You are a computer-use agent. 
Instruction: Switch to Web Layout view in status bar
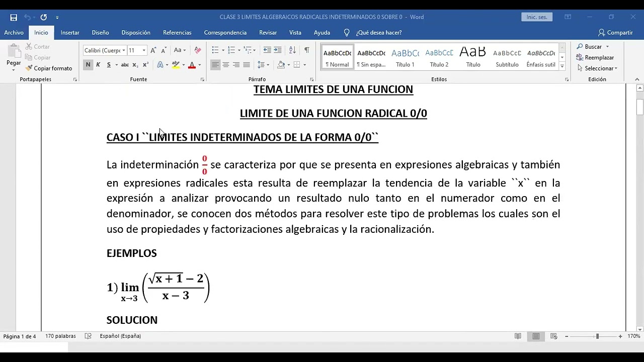click(554, 336)
